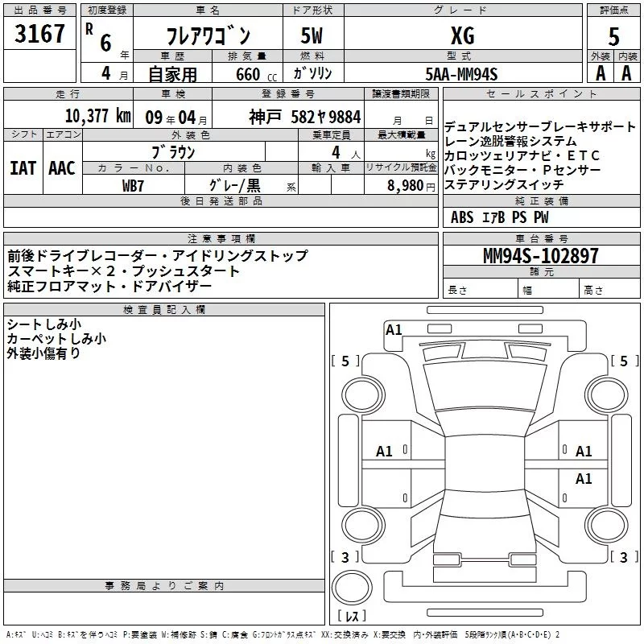The width and height of the screenshot is (644, 644).
Task: Click the 事務局よりご案内 header
Action: pos(164,586)
